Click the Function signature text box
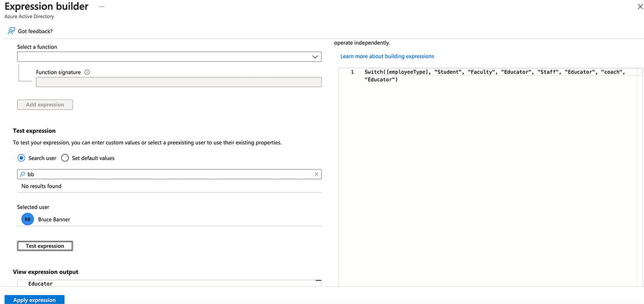The image size is (644, 304). click(x=179, y=82)
